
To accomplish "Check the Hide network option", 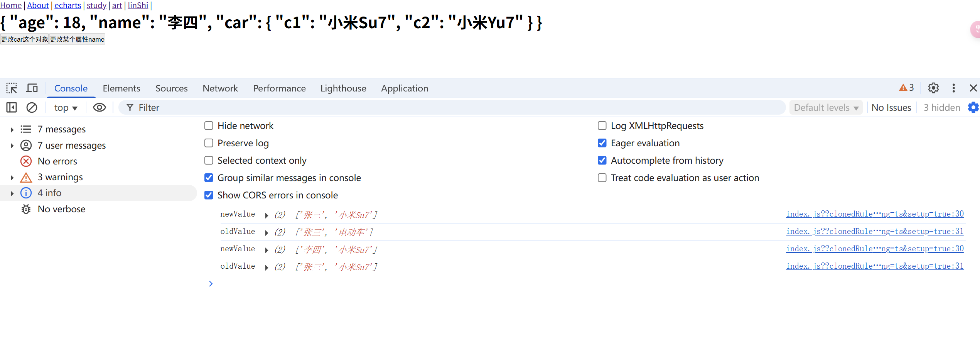I will (209, 126).
